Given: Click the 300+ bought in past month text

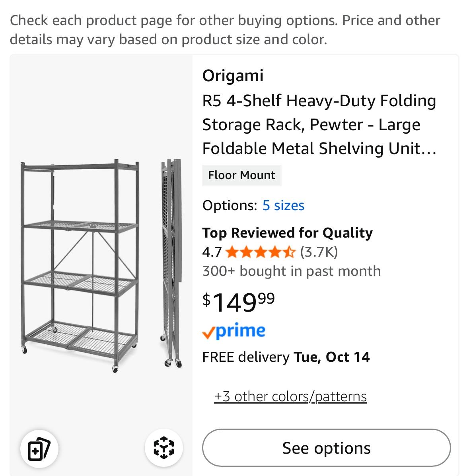Looking at the screenshot, I should [291, 271].
